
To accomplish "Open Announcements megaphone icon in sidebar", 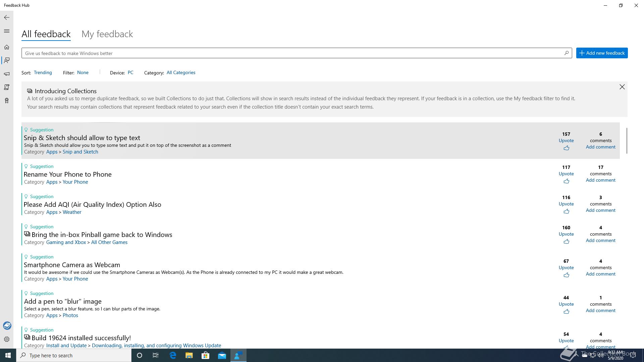I will coord(7,74).
